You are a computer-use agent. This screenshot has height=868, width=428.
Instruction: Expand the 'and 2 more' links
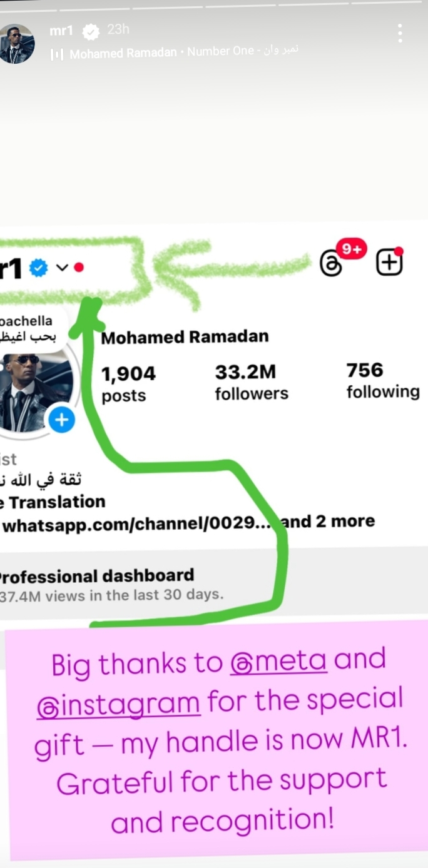coord(328,521)
